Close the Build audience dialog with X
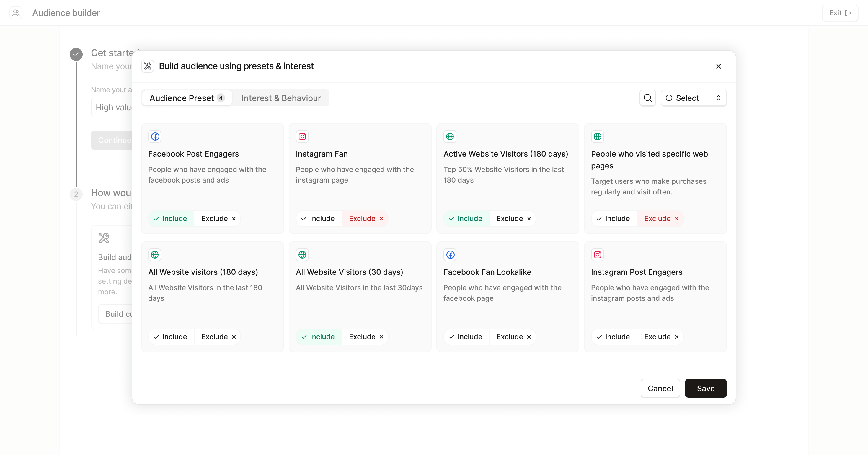The height and width of the screenshot is (455, 868). click(718, 66)
